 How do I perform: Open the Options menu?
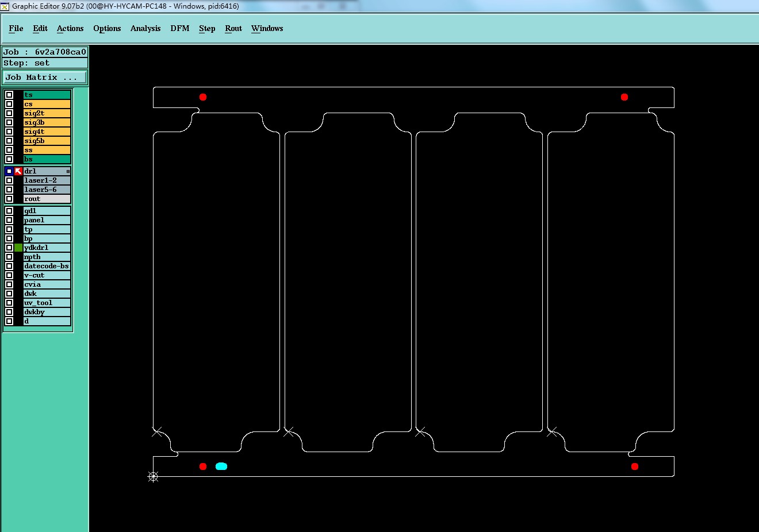pyautogui.click(x=107, y=28)
